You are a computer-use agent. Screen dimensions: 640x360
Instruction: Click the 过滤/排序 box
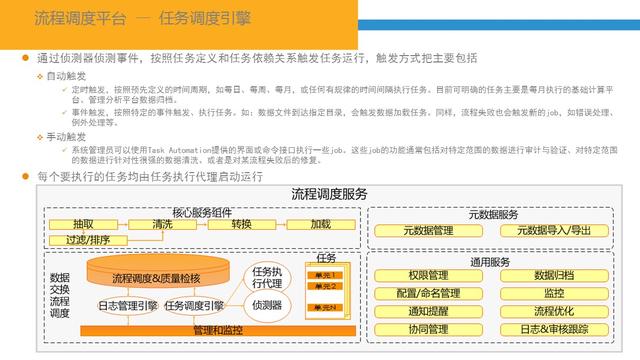coord(88,240)
